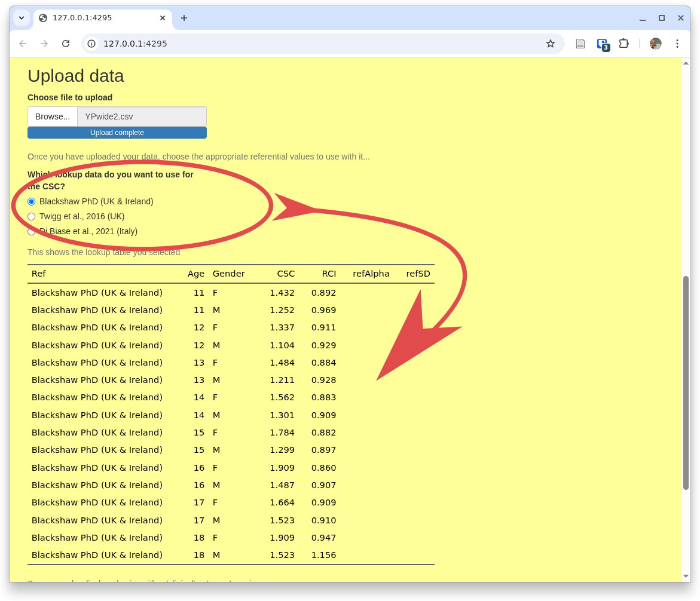700x601 pixels.
Task: Click the forward navigation arrow
Action: (x=44, y=44)
